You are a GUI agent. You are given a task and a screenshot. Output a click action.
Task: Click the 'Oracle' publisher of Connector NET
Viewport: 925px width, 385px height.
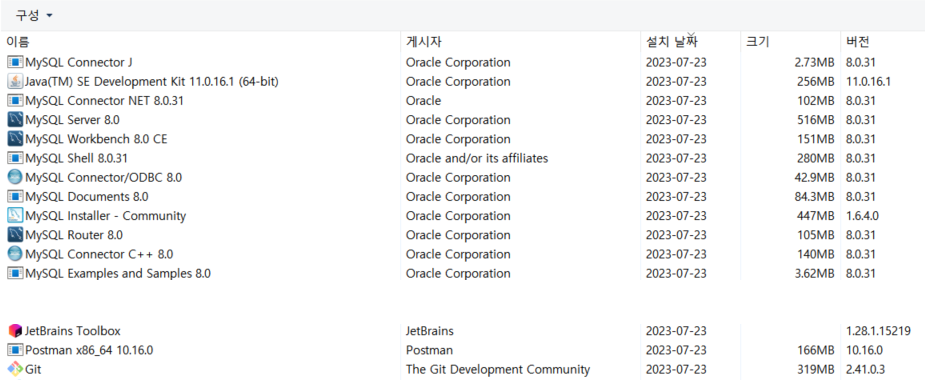pos(424,101)
